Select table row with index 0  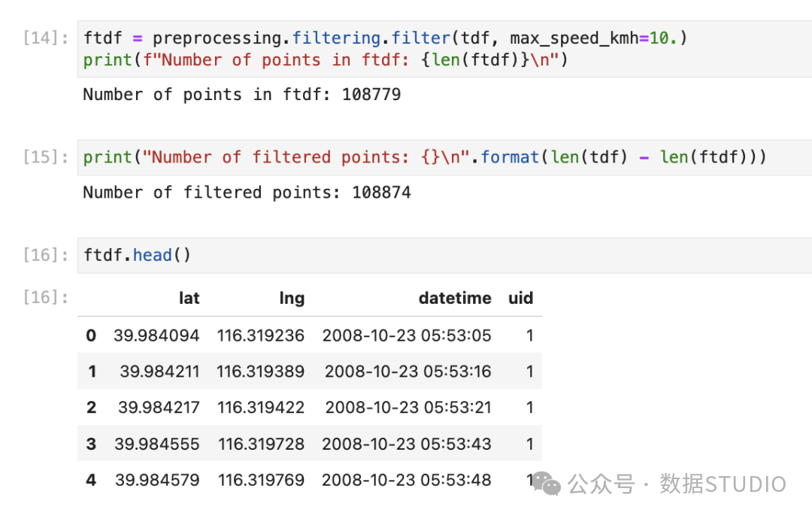(310, 335)
